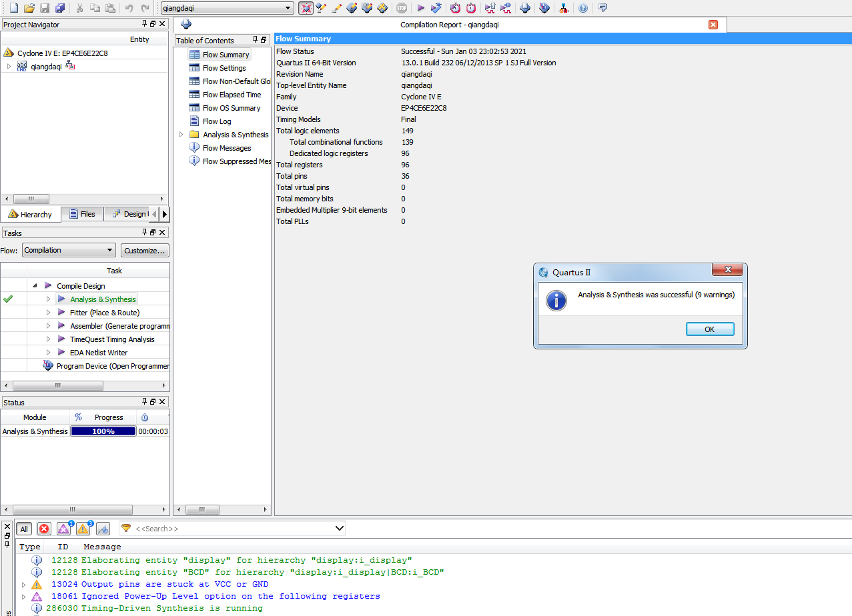Click the Save All icon in toolbar

coord(60,8)
